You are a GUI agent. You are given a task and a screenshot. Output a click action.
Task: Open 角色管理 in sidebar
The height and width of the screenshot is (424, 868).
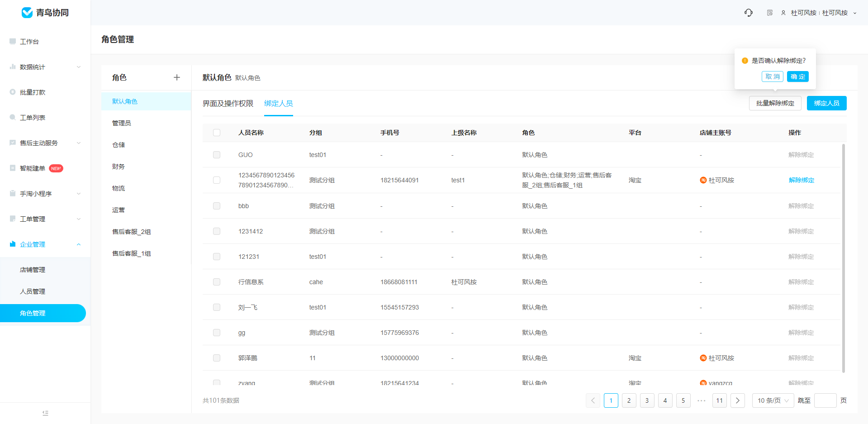[x=43, y=313]
